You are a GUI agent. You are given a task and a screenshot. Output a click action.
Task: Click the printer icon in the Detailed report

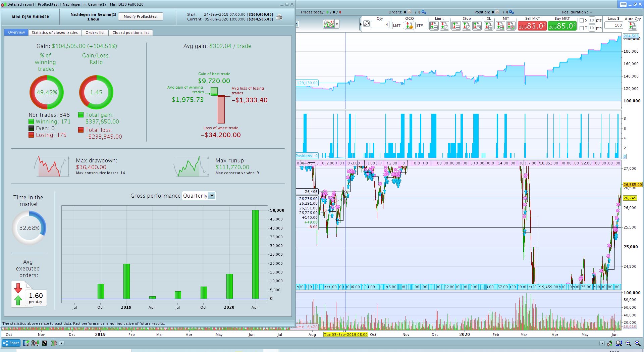click(x=279, y=17)
